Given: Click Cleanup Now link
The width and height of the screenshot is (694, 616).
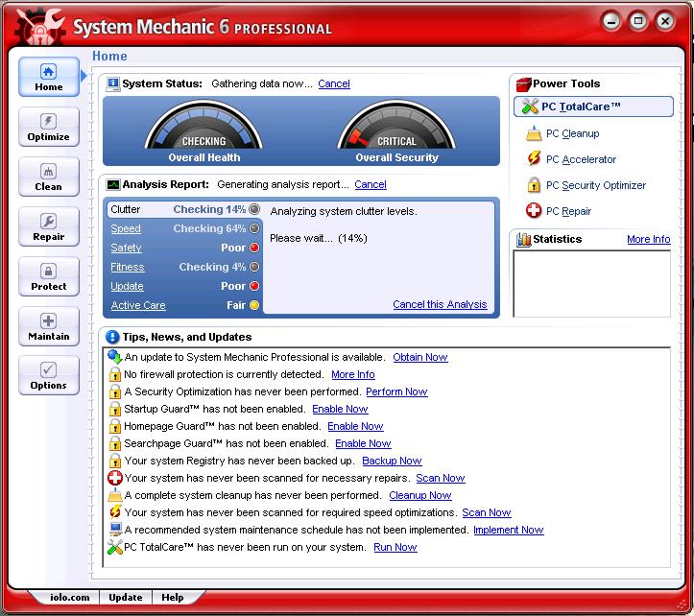Looking at the screenshot, I should click(x=420, y=495).
